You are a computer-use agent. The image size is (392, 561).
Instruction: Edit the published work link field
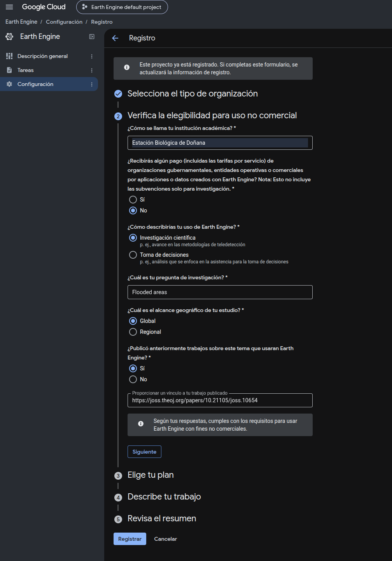click(220, 400)
